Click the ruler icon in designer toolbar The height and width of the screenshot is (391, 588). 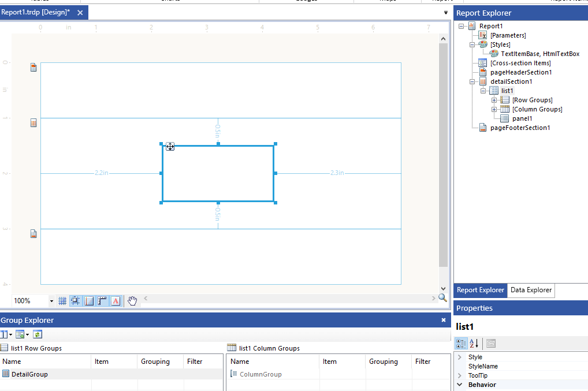pyautogui.click(x=102, y=300)
